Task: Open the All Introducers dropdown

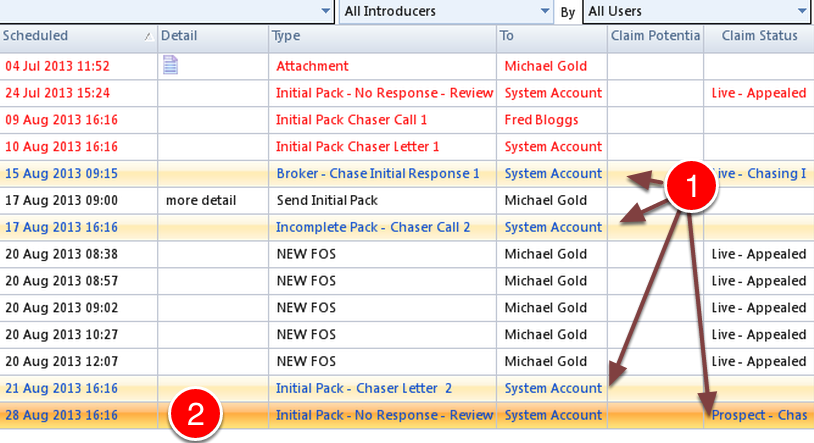Action: pos(446,11)
